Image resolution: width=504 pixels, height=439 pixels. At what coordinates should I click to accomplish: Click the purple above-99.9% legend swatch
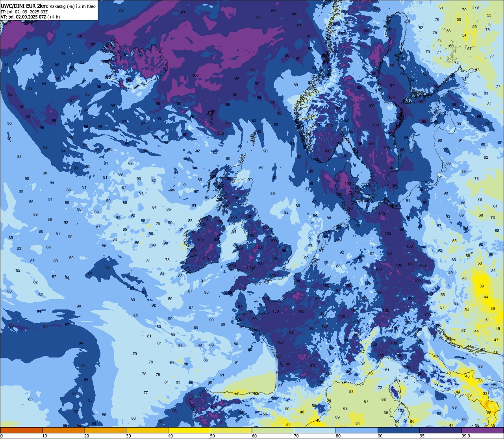pos(482,430)
